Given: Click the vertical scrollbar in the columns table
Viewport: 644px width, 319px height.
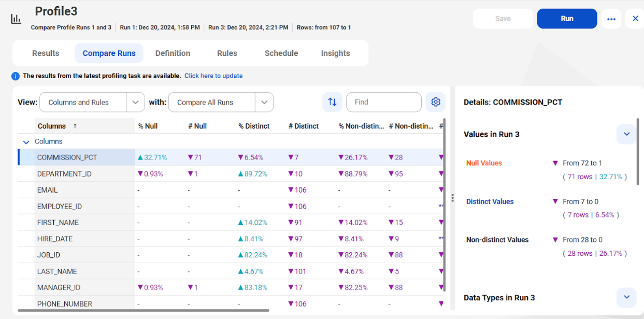Looking at the screenshot, I should (444, 207).
